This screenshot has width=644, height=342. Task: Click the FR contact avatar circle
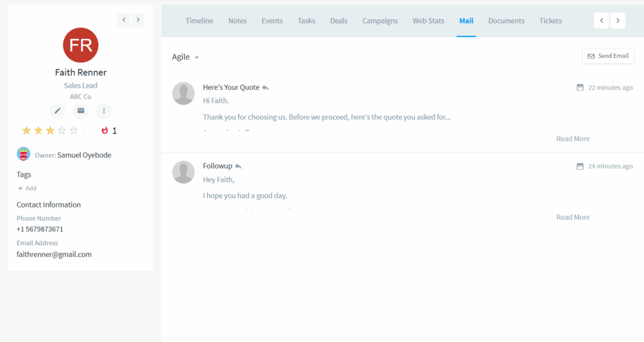[80, 45]
